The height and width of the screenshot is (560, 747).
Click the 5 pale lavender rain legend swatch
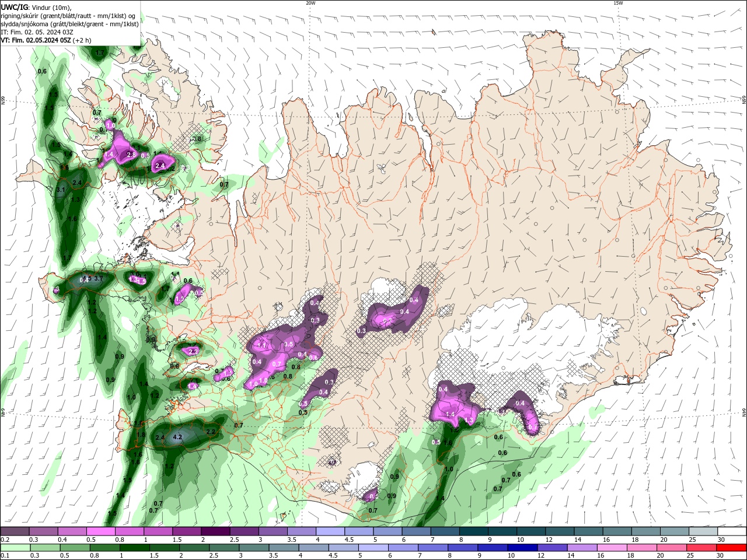[373, 548]
